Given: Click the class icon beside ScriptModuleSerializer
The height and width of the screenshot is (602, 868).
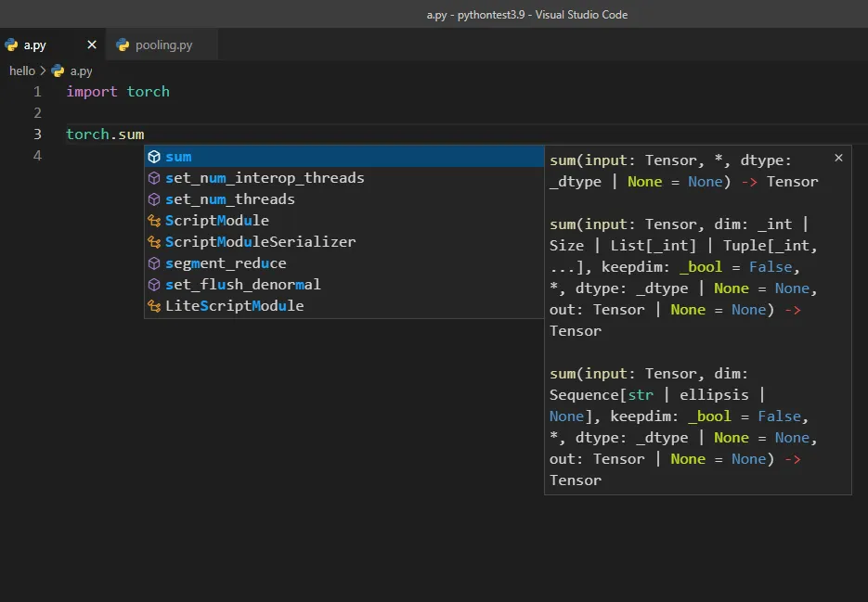Looking at the screenshot, I should tap(154, 242).
